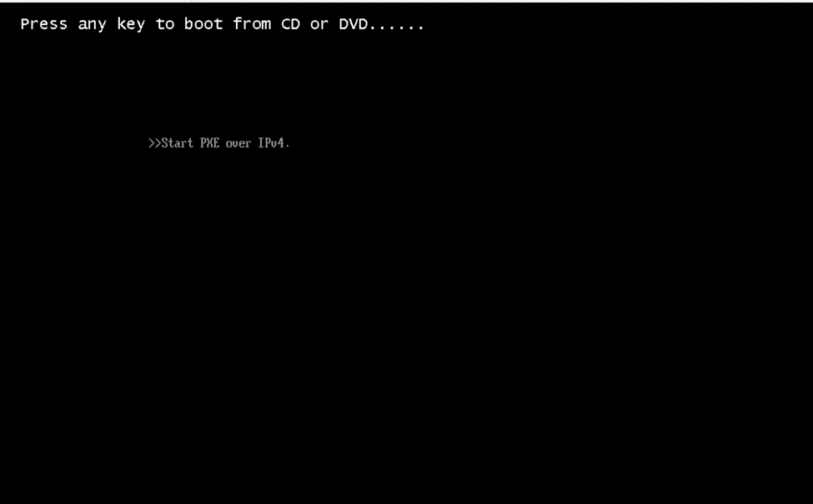813x504 pixels.
Task: Click the word 'to' in boot prompt
Action: (x=165, y=24)
